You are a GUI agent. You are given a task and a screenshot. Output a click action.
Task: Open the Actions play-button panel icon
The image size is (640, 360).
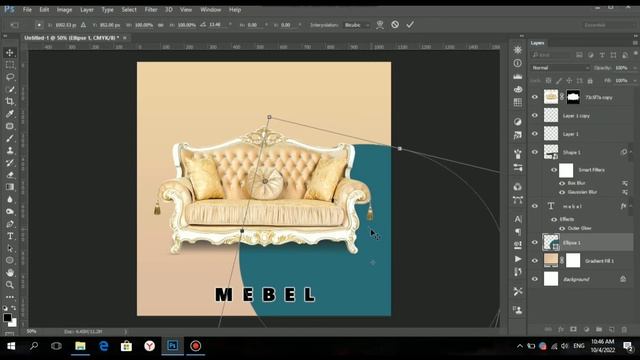point(518,259)
